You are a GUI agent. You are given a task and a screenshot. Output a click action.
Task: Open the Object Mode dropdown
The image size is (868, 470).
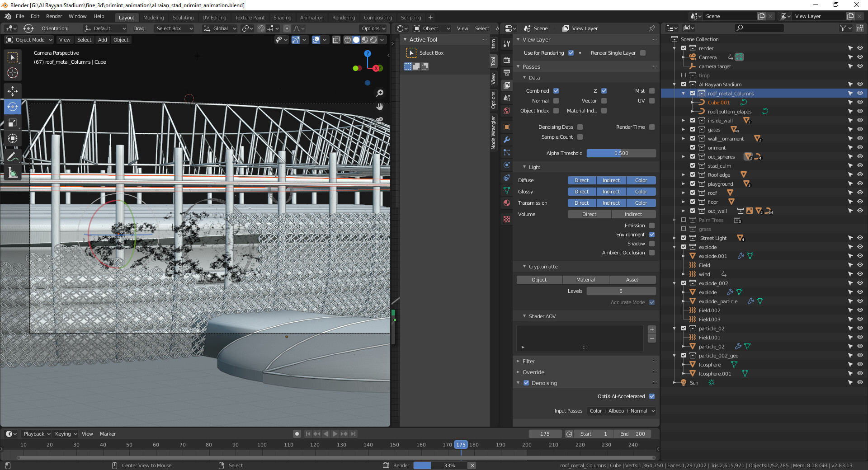pos(29,40)
